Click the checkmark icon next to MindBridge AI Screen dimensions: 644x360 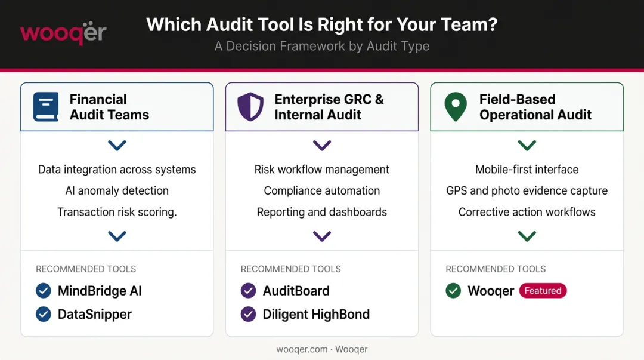point(44,291)
